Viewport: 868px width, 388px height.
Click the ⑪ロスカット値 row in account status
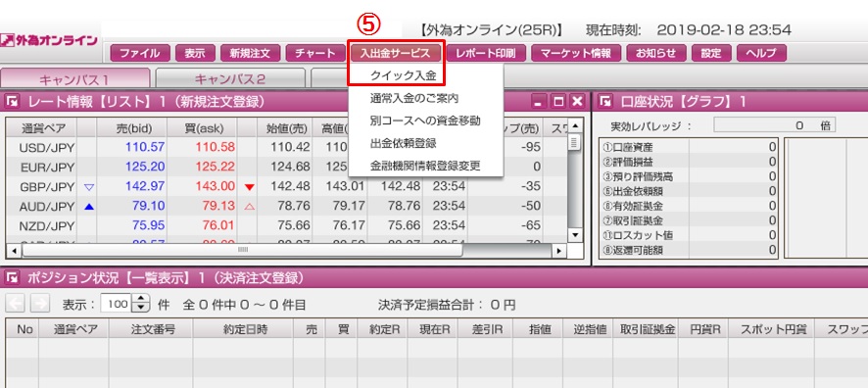pos(689,235)
